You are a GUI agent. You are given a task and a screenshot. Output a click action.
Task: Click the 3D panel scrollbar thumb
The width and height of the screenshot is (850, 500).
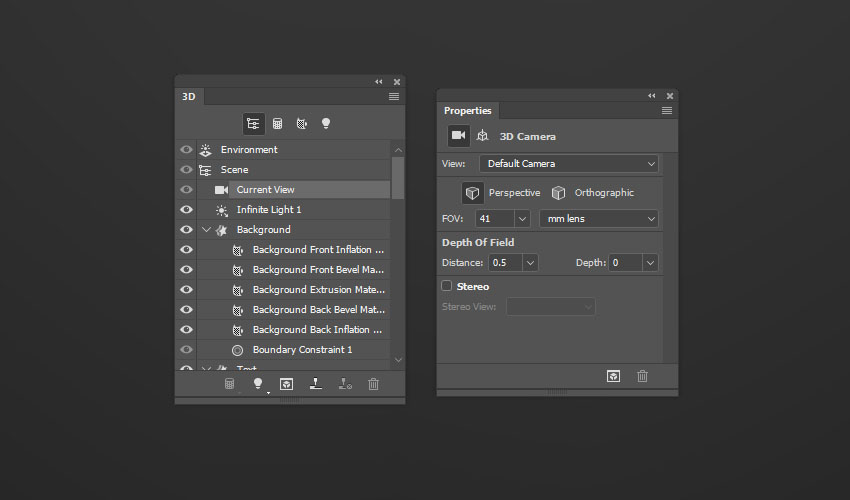(398, 178)
